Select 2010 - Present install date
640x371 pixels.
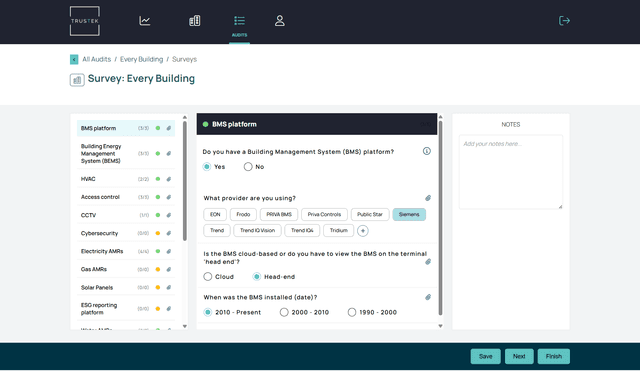pyautogui.click(x=208, y=312)
